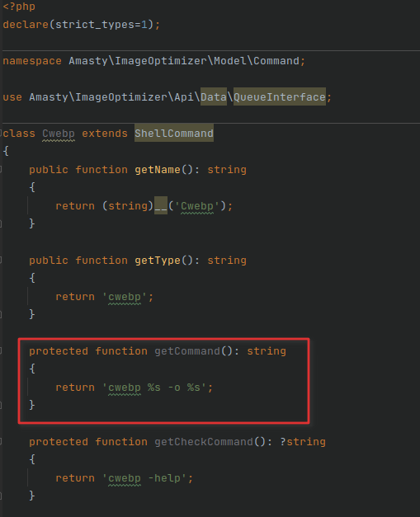
Task: Click the Cwebp class name
Action: tap(59, 134)
